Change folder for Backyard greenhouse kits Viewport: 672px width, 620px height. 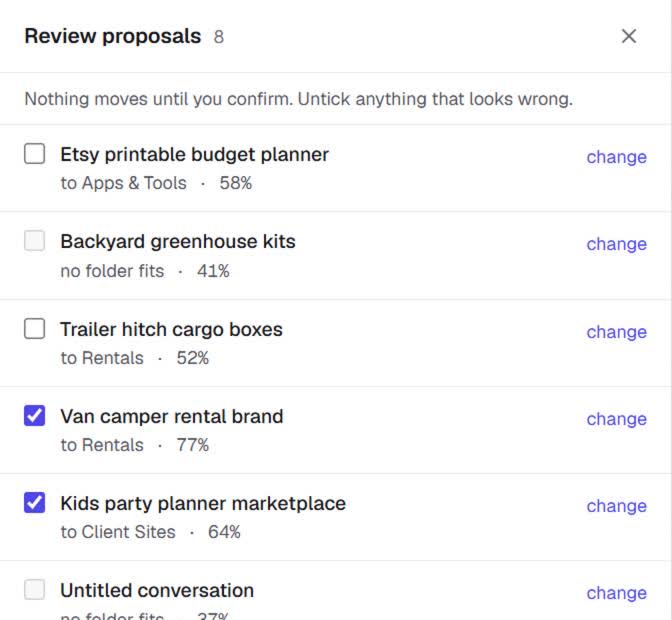(x=616, y=244)
